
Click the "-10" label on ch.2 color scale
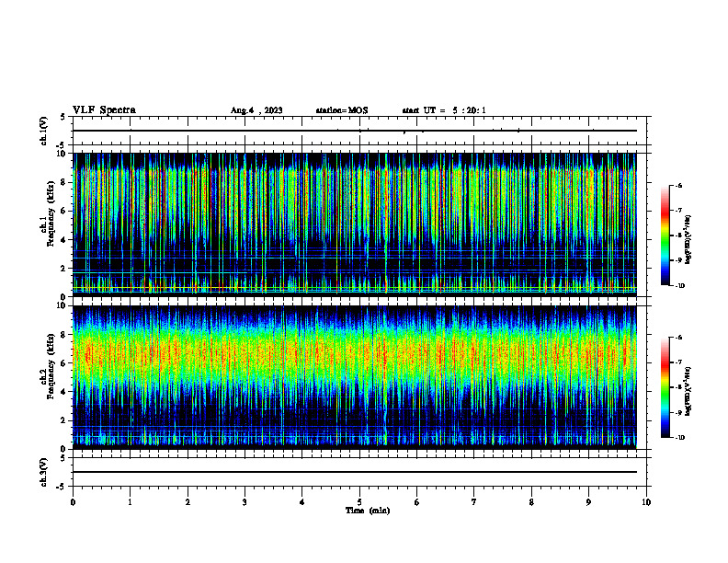pos(679,438)
